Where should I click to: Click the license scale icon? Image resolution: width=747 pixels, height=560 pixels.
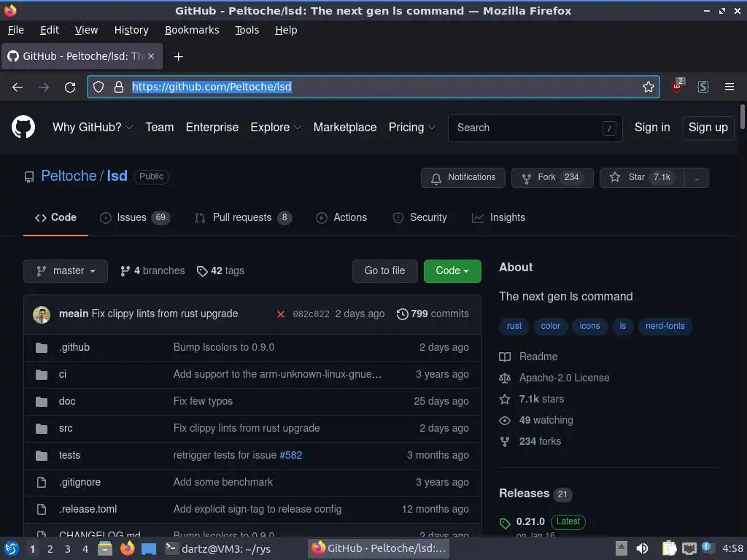[505, 378]
